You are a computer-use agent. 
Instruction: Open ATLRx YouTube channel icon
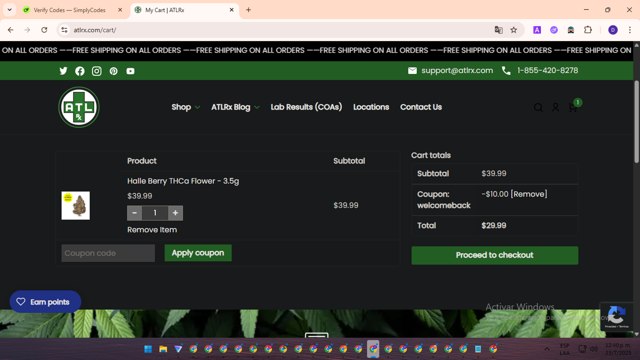coord(130,71)
